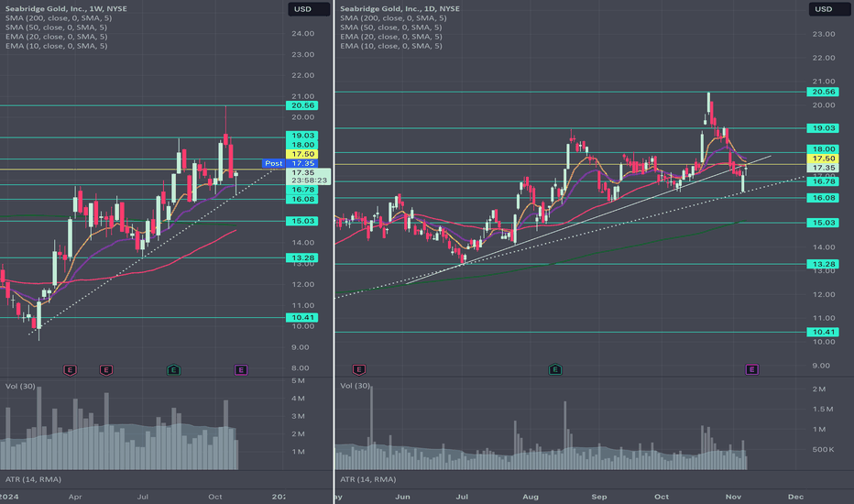The image size is (854, 504).
Task: Click the 13.28 price label on daily chart
Action: 823,264
